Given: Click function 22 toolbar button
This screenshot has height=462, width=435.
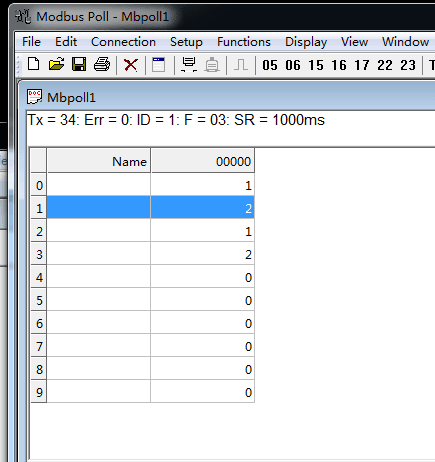Looking at the screenshot, I should click(385, 65).
